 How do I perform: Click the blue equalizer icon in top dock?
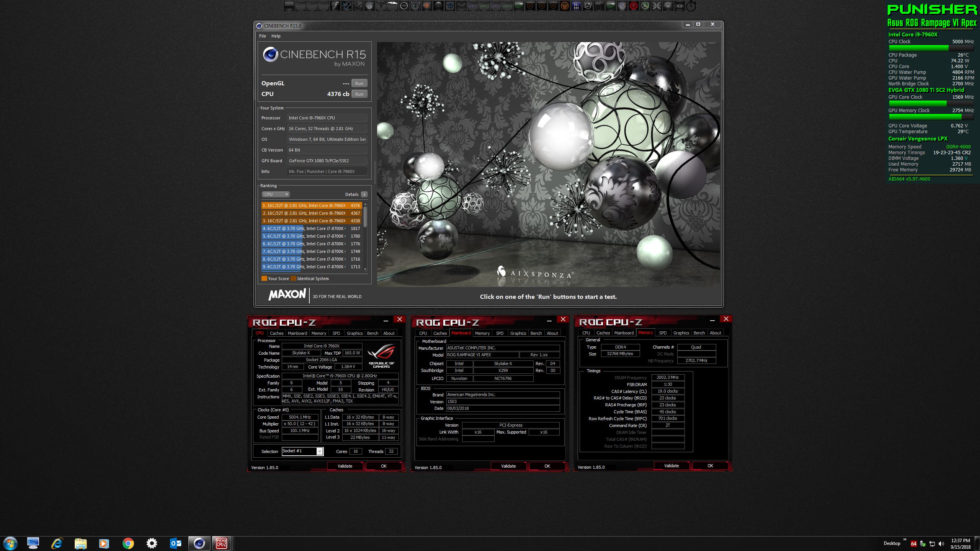coord(577,6)
